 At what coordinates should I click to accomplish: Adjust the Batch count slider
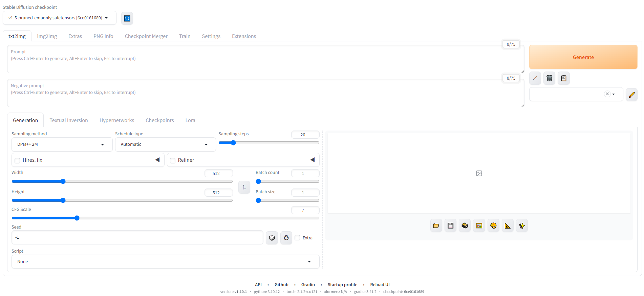click(x=287, y=181)
